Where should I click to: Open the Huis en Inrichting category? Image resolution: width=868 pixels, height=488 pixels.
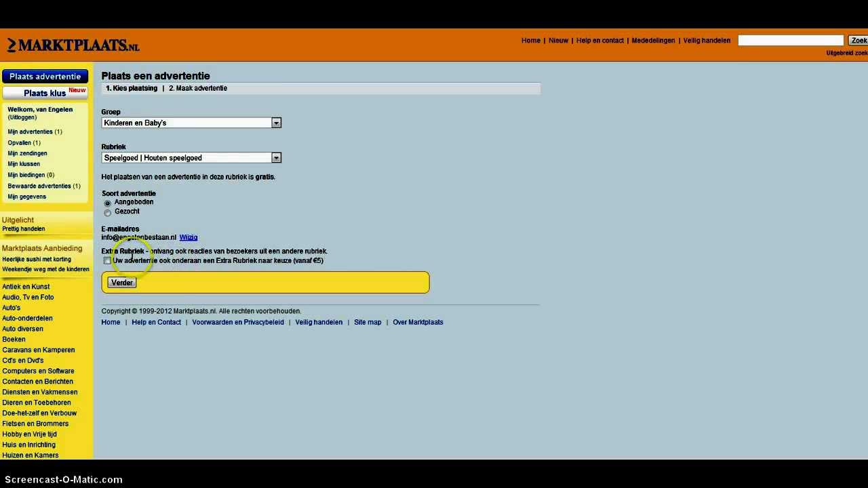click(29, 445)
